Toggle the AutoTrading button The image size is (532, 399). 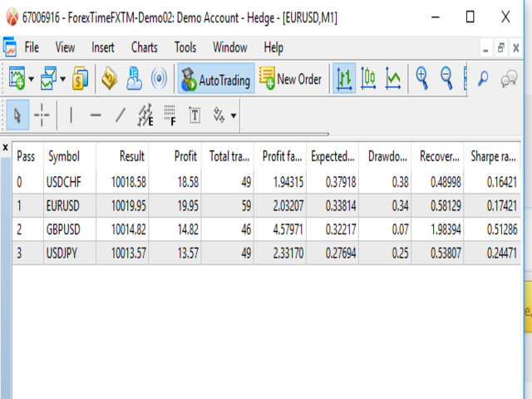(216, 79)
